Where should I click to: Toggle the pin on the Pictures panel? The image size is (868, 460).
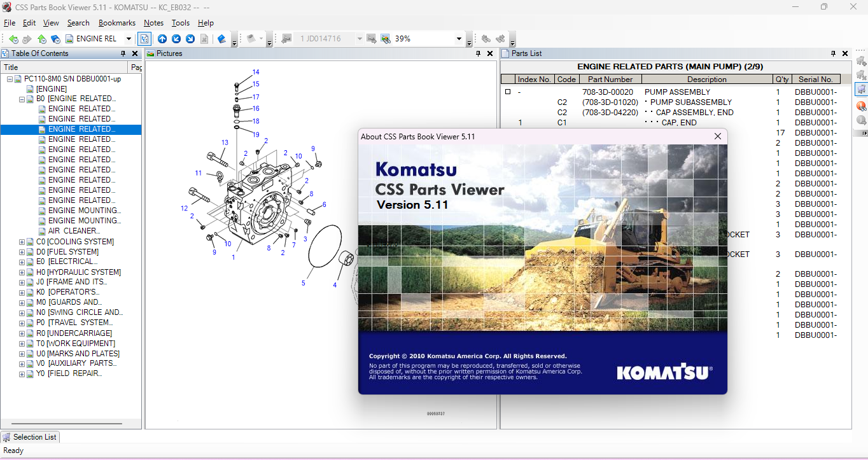coord(478,53)
